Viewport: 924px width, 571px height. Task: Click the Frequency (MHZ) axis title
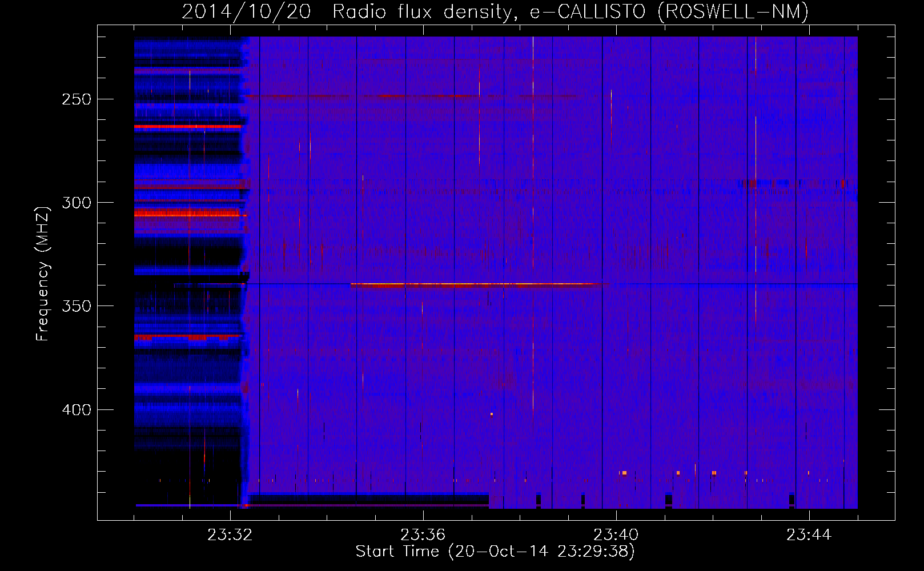(43, 274)
